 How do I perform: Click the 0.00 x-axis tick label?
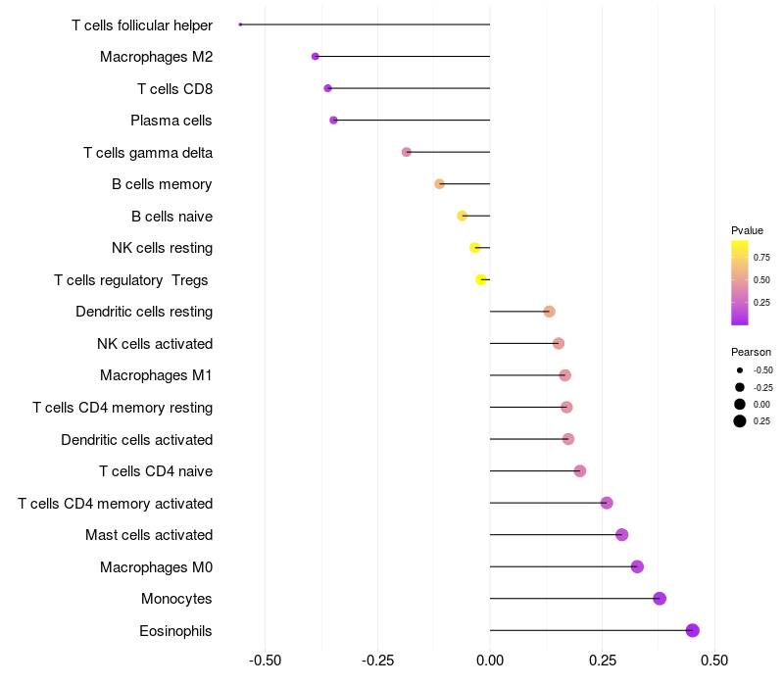[490, 661]
